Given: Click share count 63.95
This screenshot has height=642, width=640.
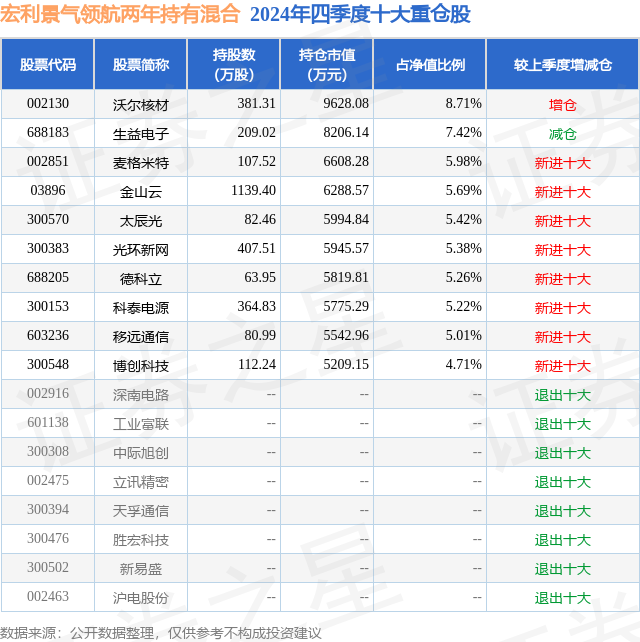Looking at the screenshot, I should [260, 278].
